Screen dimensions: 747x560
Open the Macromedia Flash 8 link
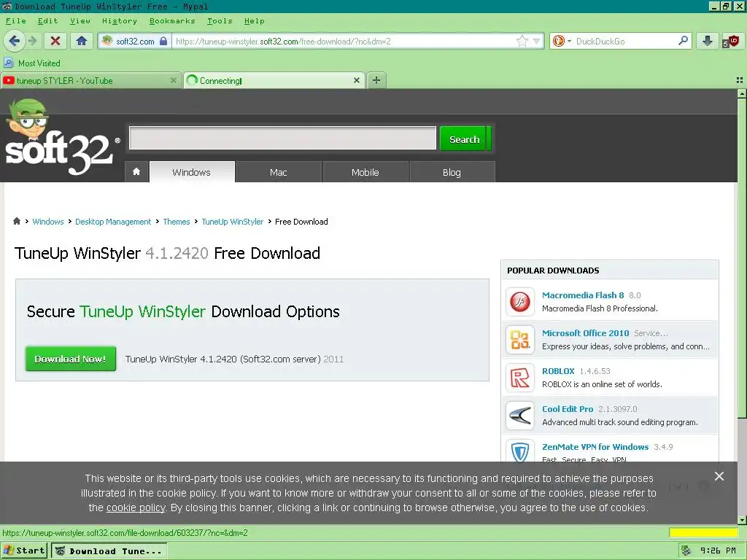click(x=583, y=295)
